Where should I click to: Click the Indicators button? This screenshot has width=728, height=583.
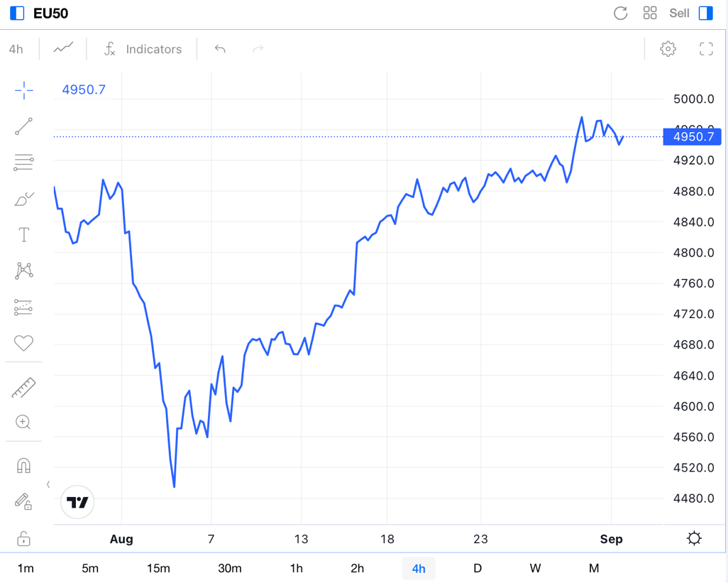tap(143, 49)
